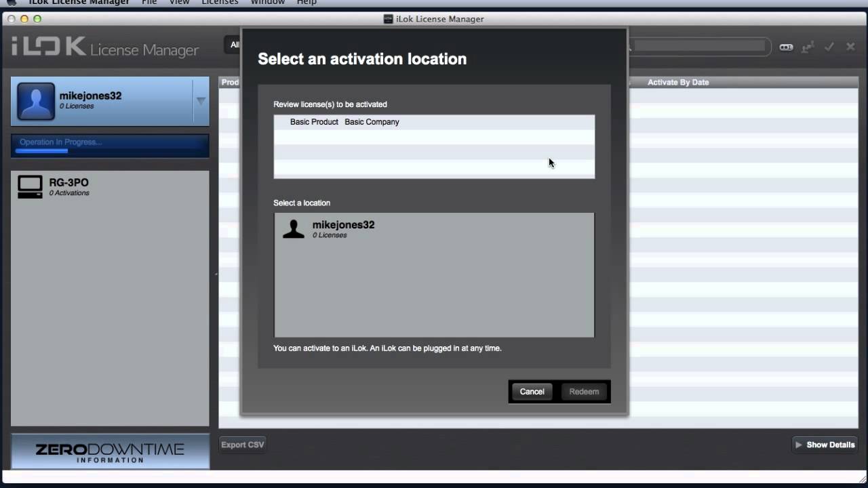
Task: Open the iLok License Manager application menu
Action: [79, 3]
